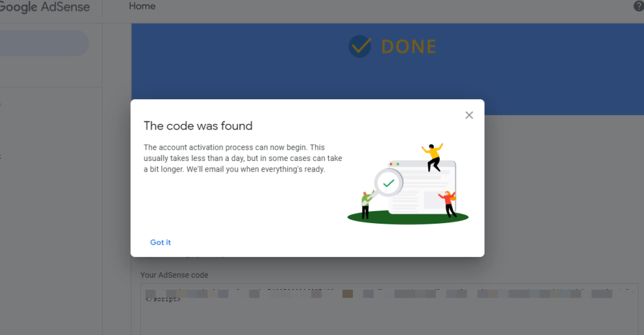
Task: Open the help question mark icon
Action: pos(639,6)
